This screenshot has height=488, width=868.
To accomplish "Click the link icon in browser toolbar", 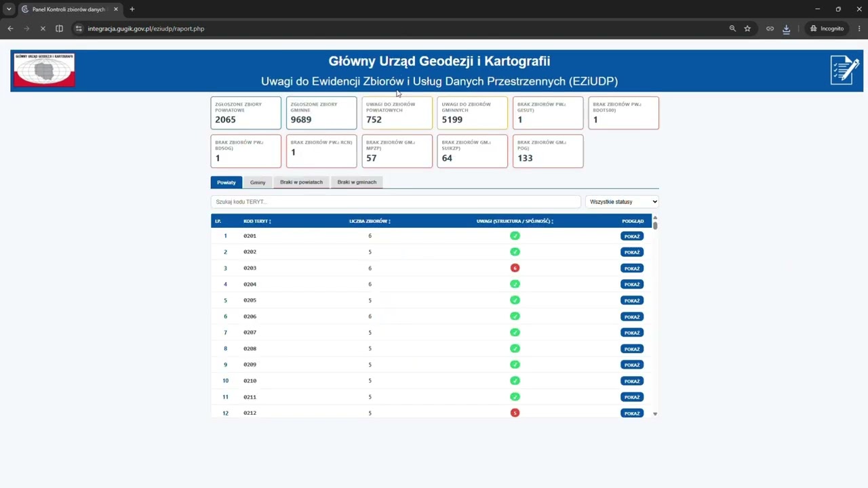I will coord(770,28).
